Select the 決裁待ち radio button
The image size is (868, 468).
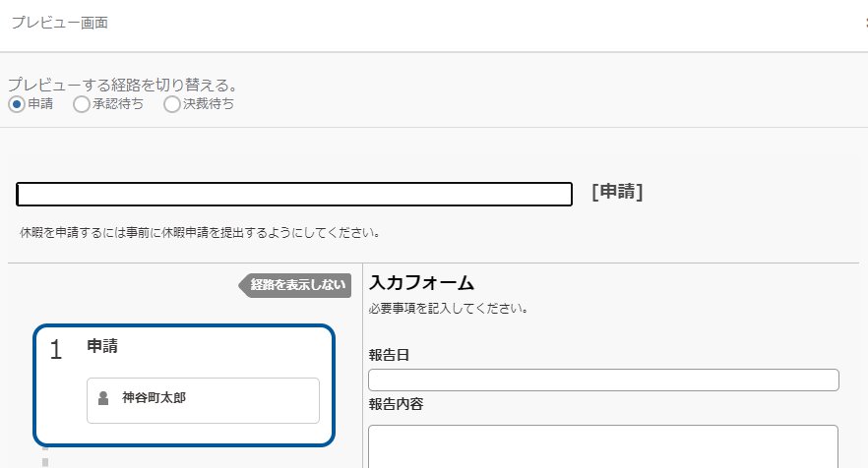[172, 104]
